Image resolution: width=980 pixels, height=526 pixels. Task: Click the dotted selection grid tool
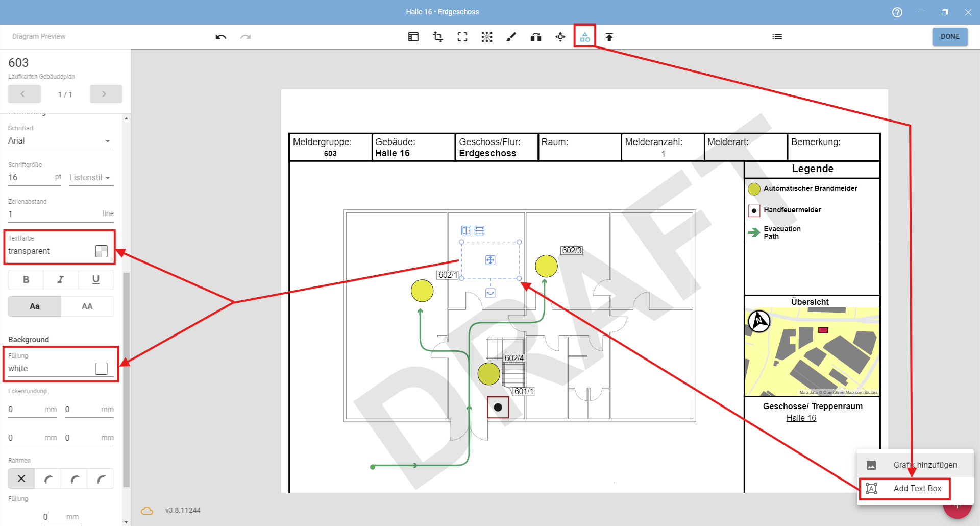point(487,37)
